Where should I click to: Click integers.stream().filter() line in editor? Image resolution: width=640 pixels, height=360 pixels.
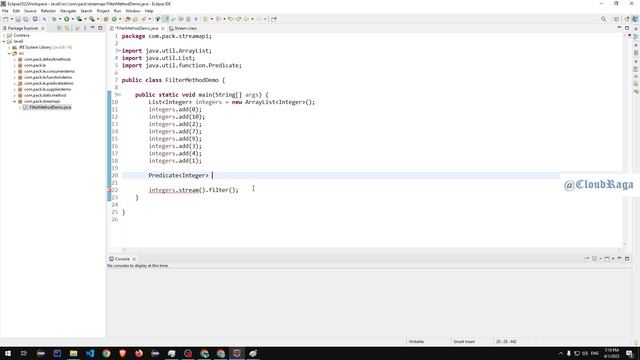[x=193, y=190]
